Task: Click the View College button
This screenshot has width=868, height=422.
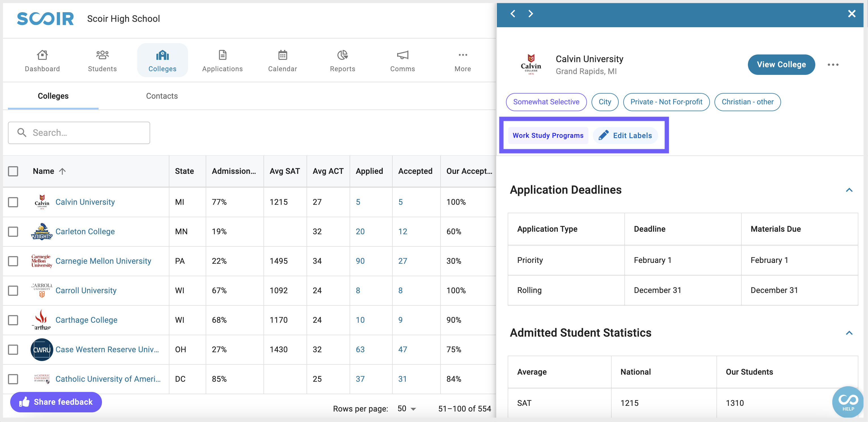Action: click(781, 64)
